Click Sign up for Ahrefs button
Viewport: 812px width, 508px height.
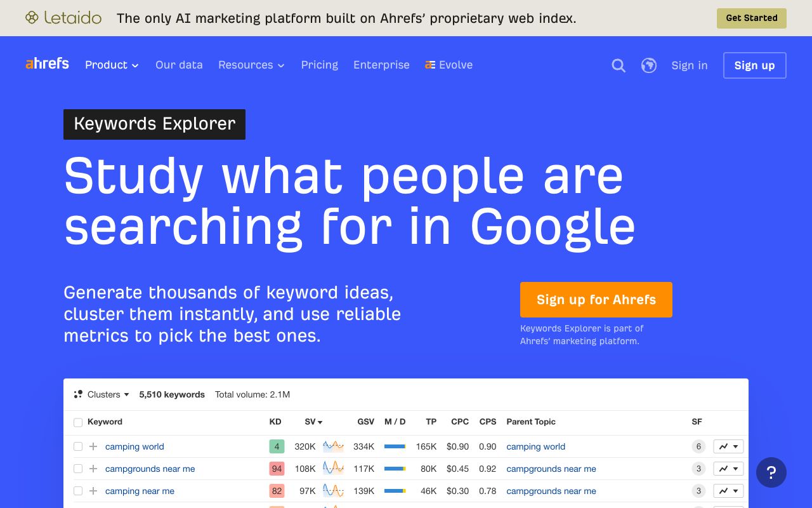596,300
